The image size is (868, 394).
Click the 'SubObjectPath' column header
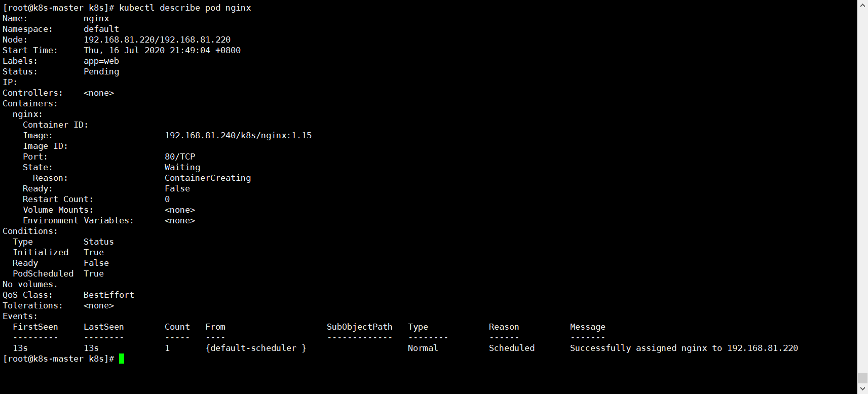pyautogui.click(x=360, y=327)
